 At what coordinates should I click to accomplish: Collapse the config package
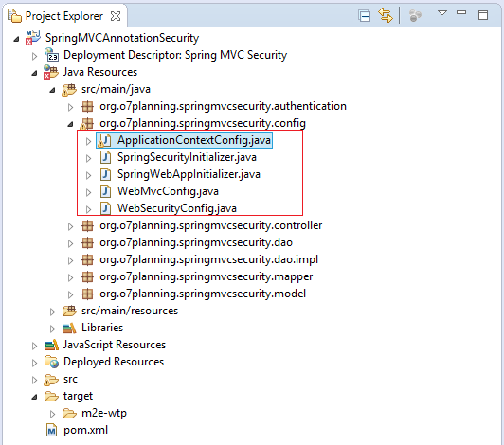pyautogui.click(x=70, y=124)
